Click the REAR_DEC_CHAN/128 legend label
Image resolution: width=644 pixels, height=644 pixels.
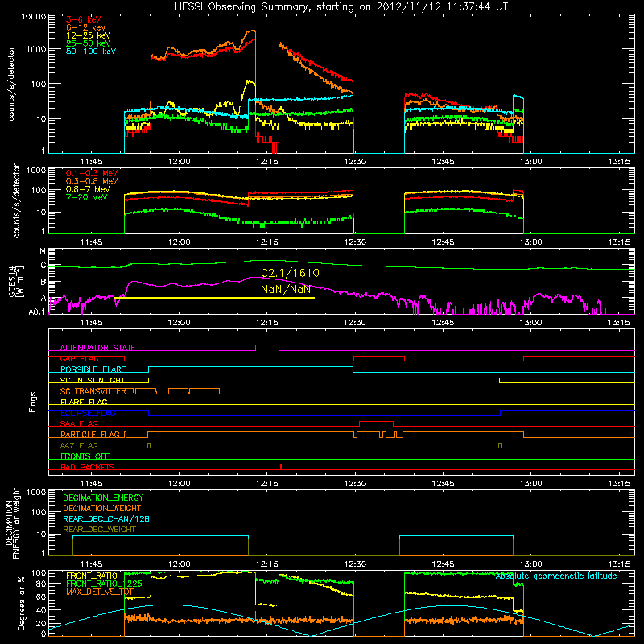click(106, 518)
